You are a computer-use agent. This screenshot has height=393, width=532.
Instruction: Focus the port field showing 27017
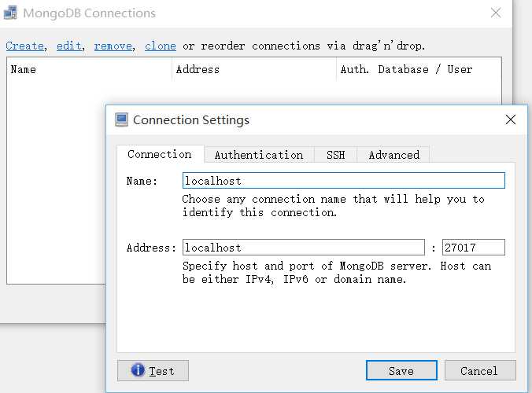click(473, 248)
